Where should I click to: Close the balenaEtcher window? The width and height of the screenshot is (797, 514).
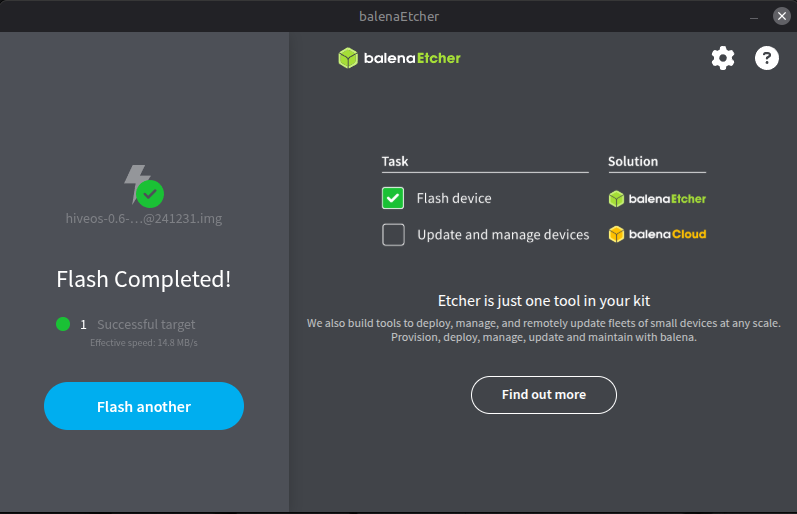pos(781,16)
